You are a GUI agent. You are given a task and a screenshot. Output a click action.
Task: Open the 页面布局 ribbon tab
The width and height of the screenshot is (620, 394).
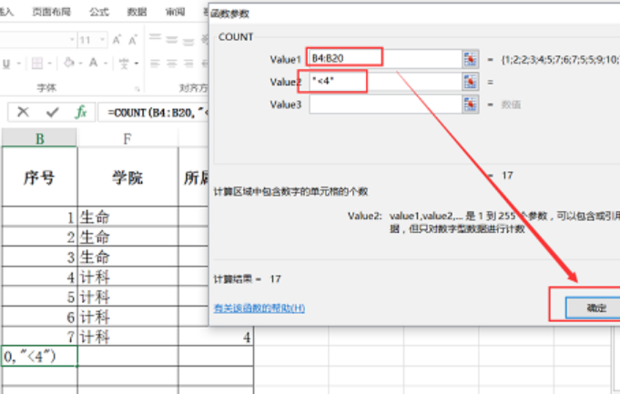coord(51,12)
